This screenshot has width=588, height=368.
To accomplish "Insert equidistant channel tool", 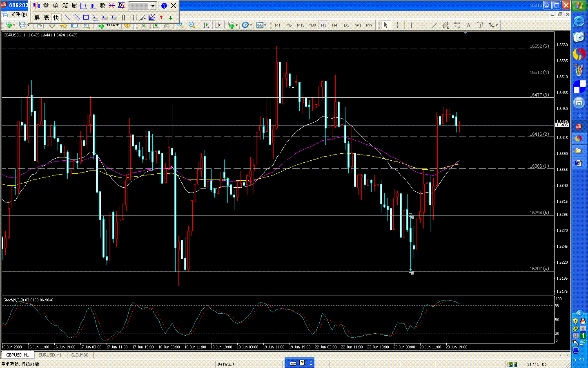I will point(445,25).
